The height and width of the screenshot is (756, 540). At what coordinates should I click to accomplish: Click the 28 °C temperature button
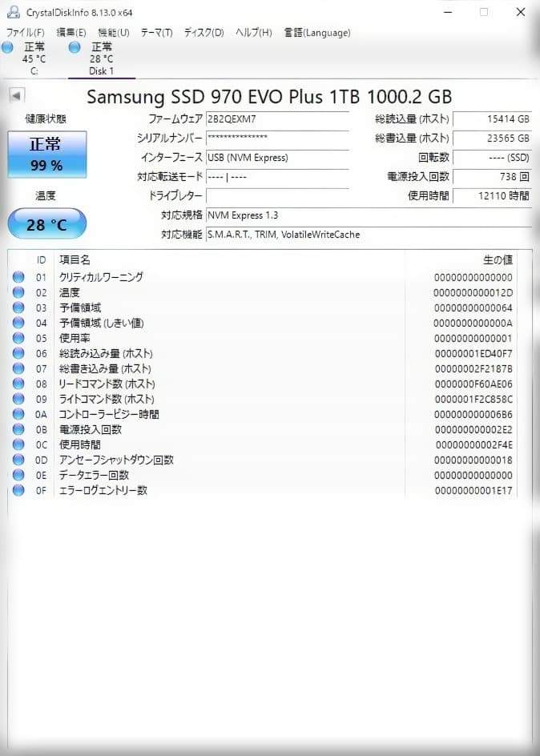click(47, 223)
